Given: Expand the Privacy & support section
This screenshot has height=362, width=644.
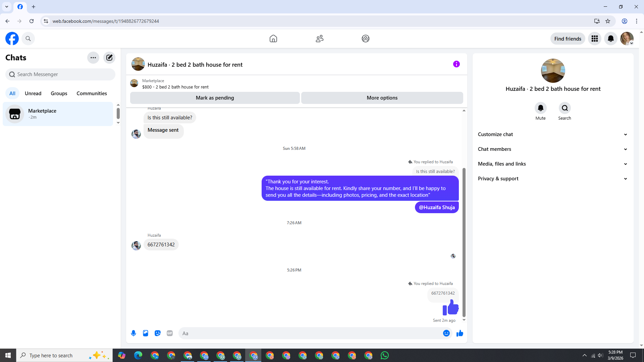Looking at the screenshot, I should point(553,179).
